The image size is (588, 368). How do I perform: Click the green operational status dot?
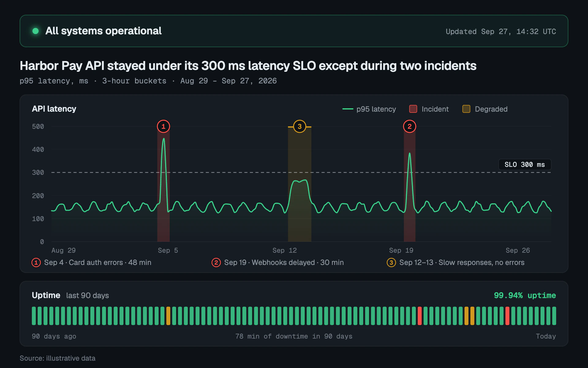(36, 31)
